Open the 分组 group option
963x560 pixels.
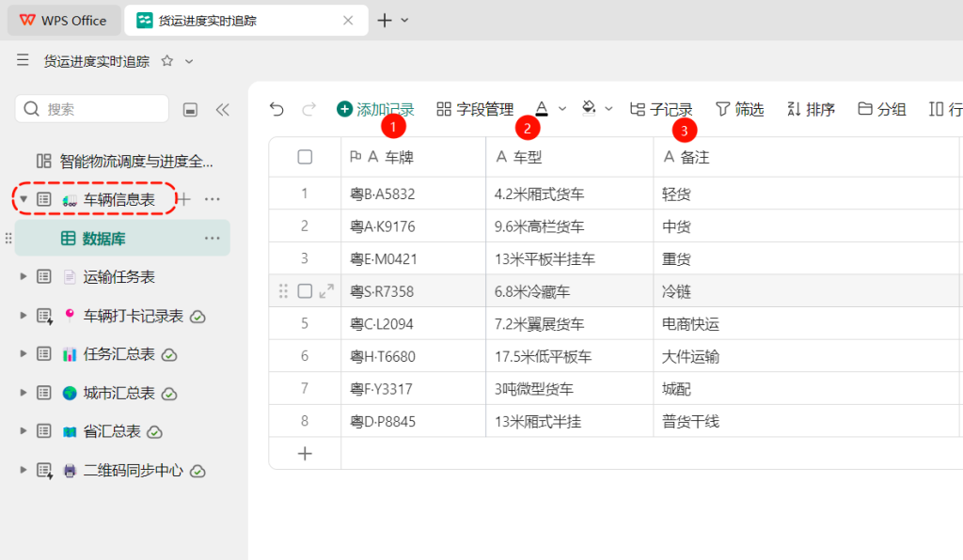882,109
